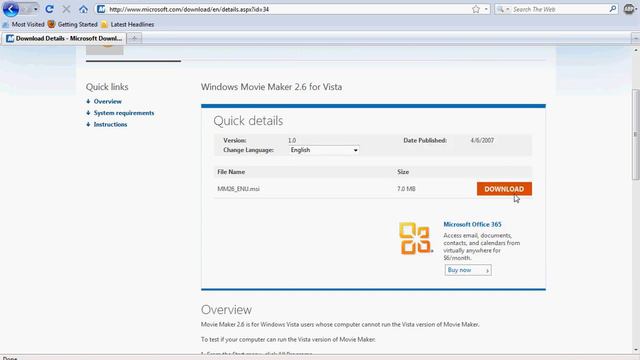Click the Stop loading X icon
The image size is (640, 360).
tap(66, 9)
